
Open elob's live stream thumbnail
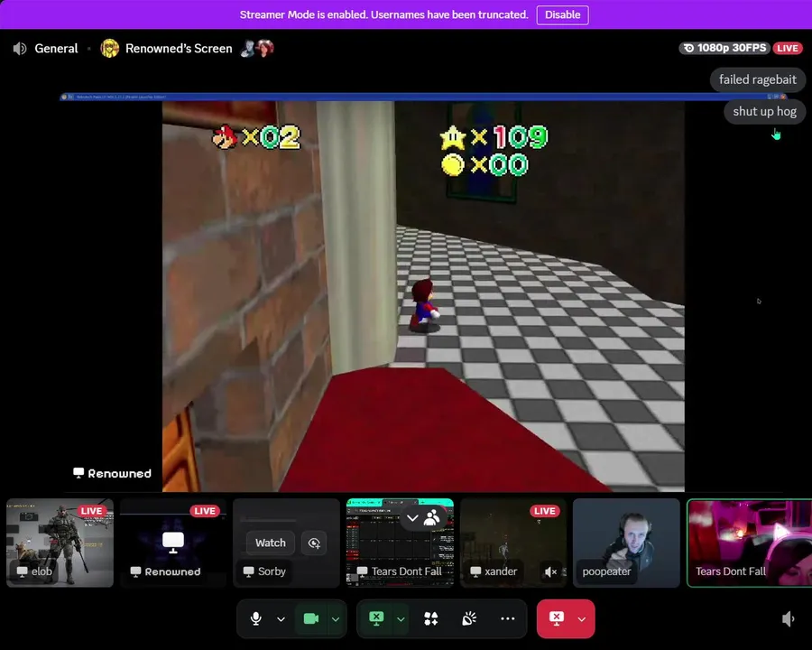(60, 543)
